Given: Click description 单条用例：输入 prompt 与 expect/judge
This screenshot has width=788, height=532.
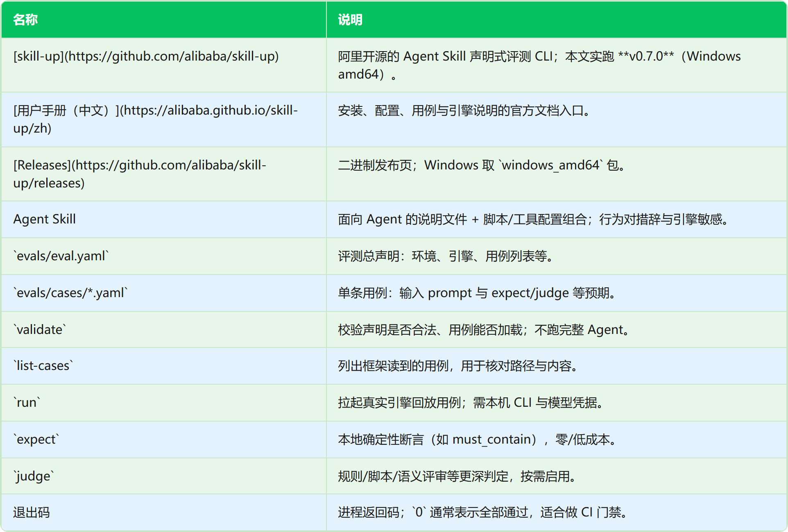Looking at the screenshot, I should [x=556, y=293].
